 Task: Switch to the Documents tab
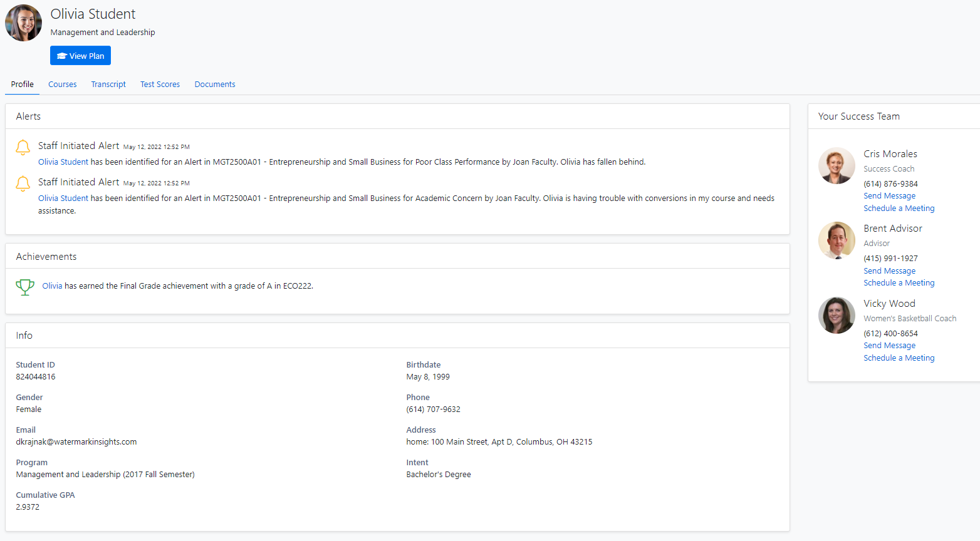point(215,84)
